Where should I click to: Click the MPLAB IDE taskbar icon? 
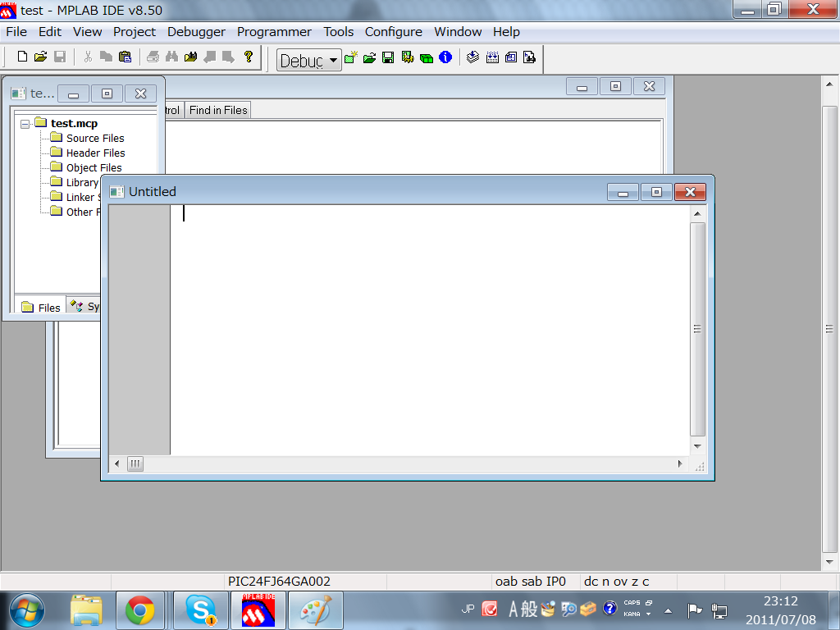coord(258,610)
